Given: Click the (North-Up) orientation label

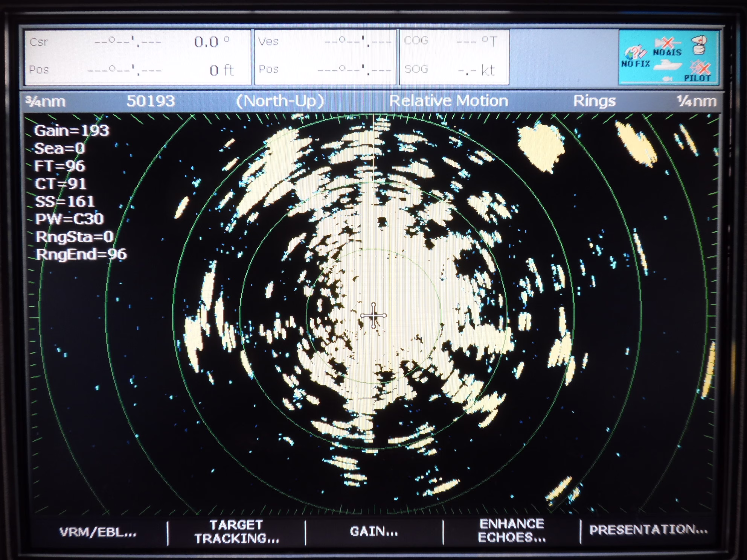Looking at the screenshot, I should click(280, 101).
